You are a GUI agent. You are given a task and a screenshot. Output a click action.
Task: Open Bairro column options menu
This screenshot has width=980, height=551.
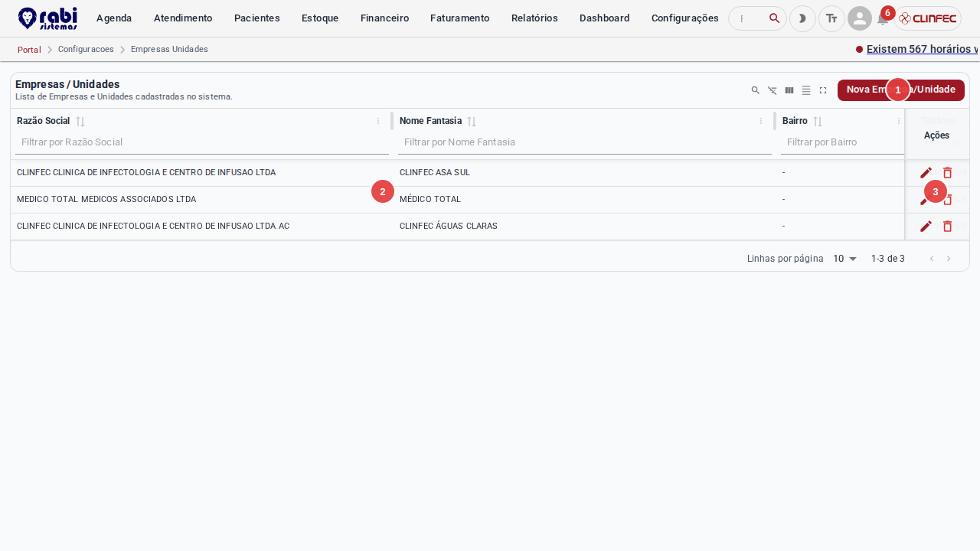pyautogui.click(x=899, y=121)
